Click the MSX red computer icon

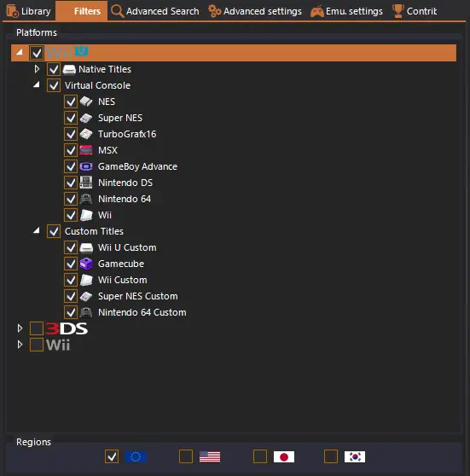[x=86, y=150]
